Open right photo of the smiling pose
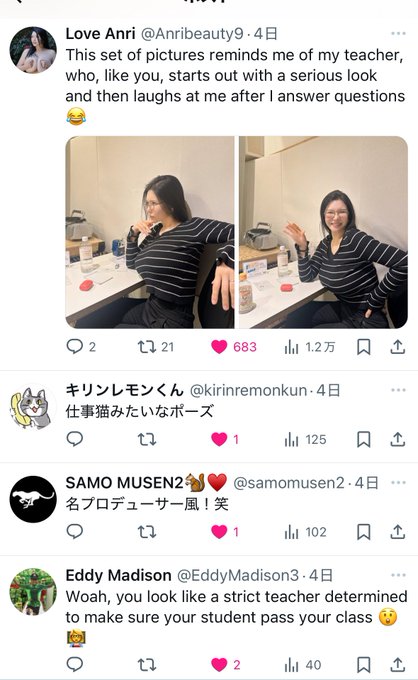 pos(323,232)
